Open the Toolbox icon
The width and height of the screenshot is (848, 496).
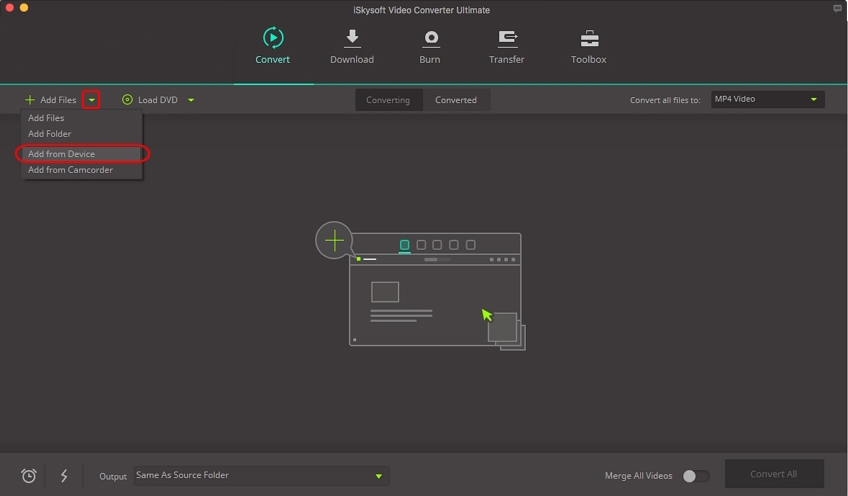point(589,38)
